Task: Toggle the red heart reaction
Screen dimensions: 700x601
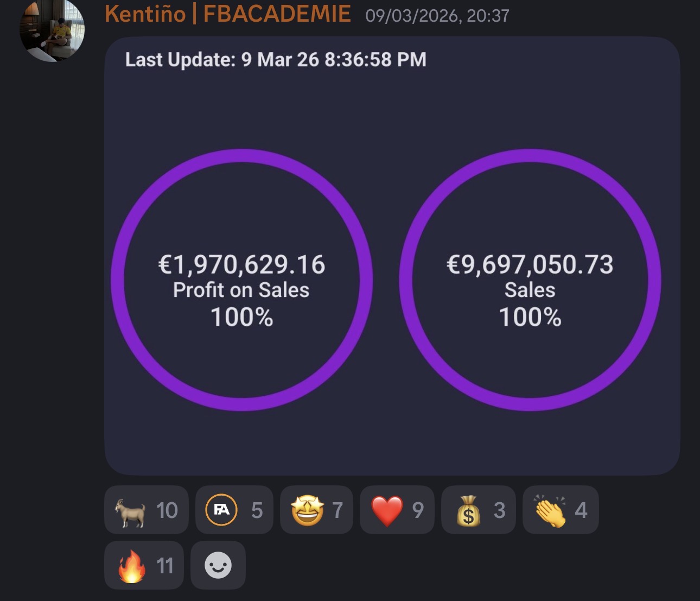Action: click(x=397, y=510)
